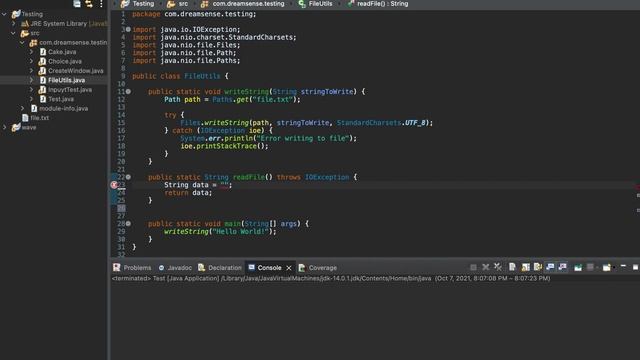Toggle show console on standard out change
Viewport: 640px width, 360px height.
pos(550,267)
